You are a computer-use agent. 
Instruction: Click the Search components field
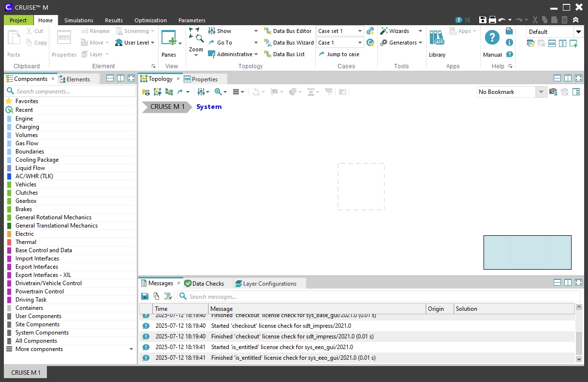[x=73, y=92]
